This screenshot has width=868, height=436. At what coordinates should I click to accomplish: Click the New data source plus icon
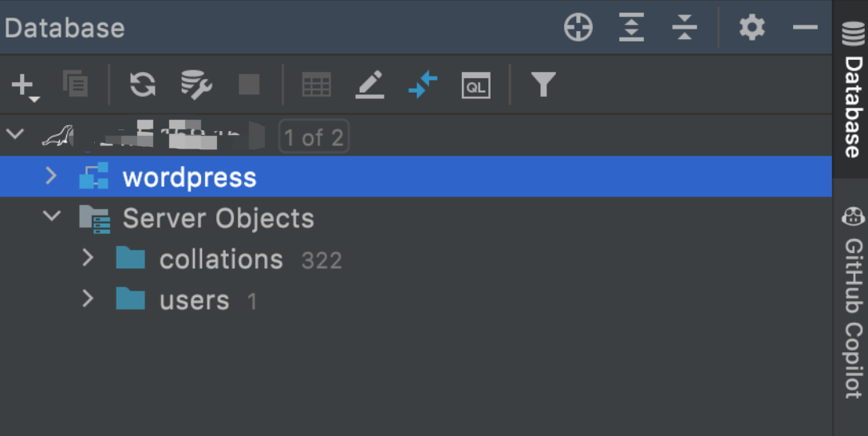tap(25, 86)
